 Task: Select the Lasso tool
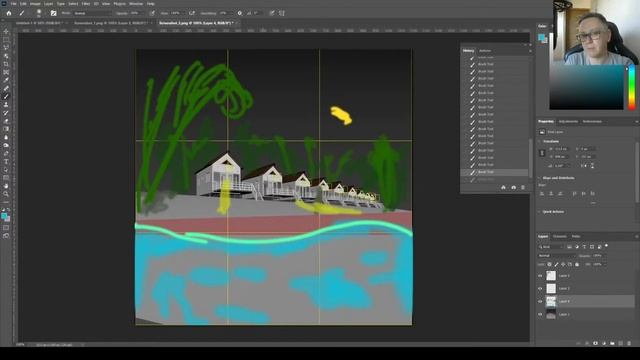point(6,48)
